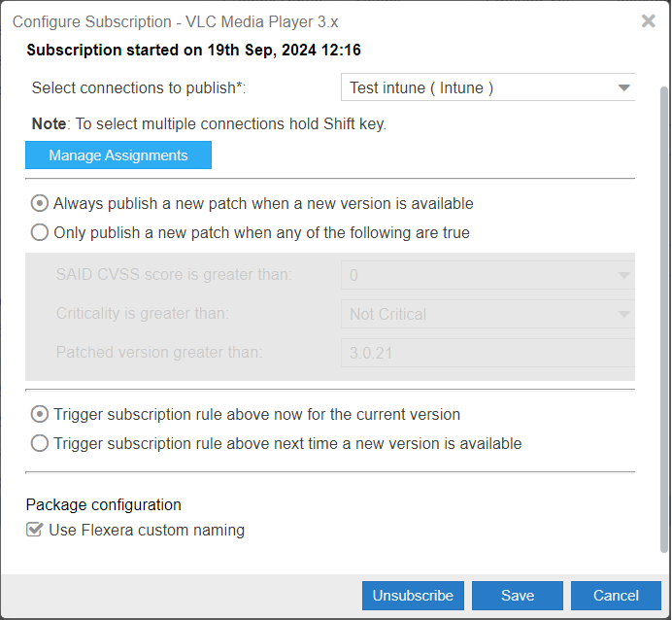672x620 pixels.
Task: Toggle Use Flexera custom naming checkbox
Action: pyautogui.click(x=35, y=530)
